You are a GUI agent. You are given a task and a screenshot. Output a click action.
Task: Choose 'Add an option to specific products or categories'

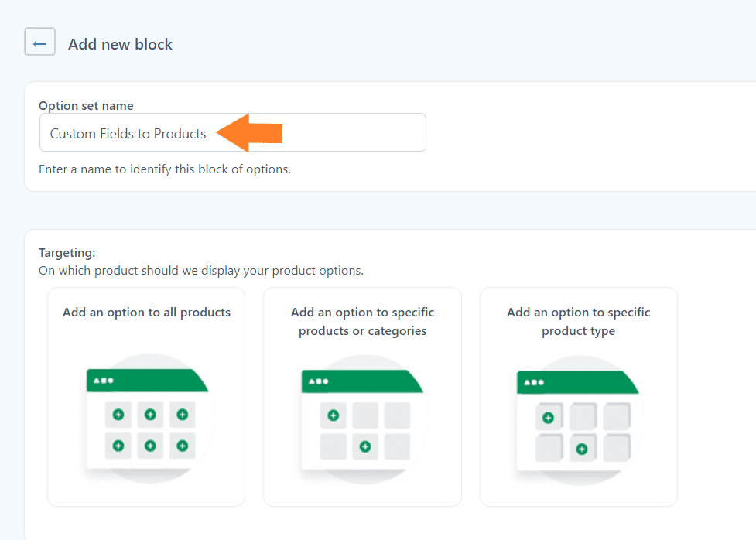pos(362,396)
